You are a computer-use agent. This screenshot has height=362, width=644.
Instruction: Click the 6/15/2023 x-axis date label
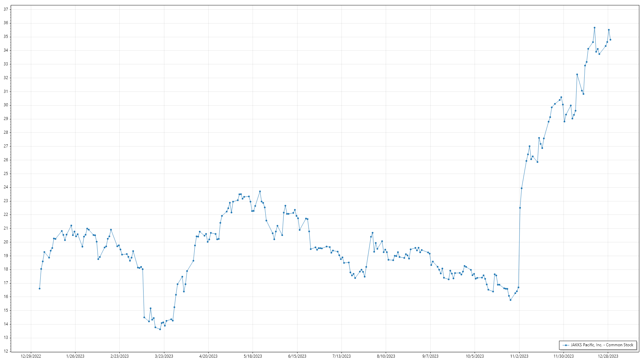[297, 356]
